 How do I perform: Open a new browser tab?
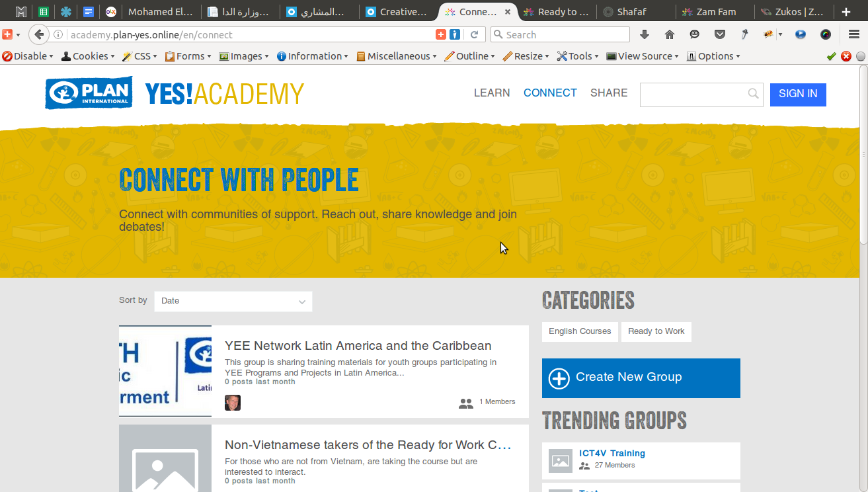coord(846,12)
